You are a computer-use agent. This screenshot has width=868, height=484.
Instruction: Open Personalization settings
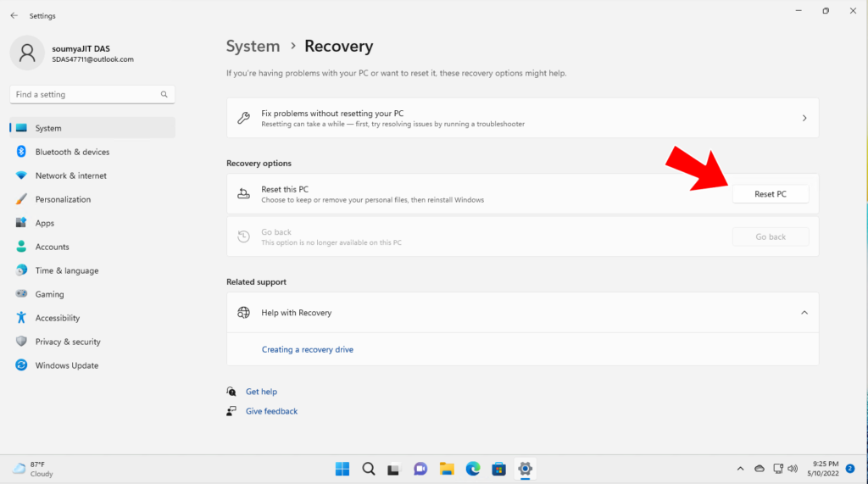pos(92,199)
